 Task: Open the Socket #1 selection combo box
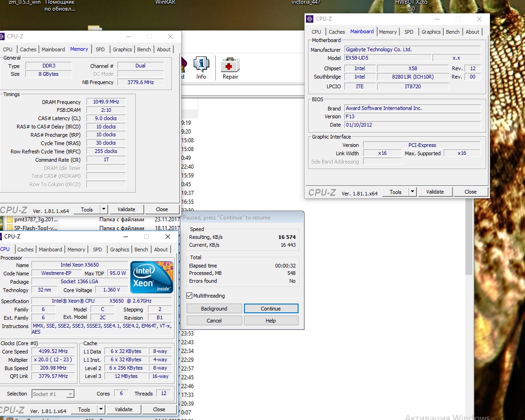coord(53,394)
